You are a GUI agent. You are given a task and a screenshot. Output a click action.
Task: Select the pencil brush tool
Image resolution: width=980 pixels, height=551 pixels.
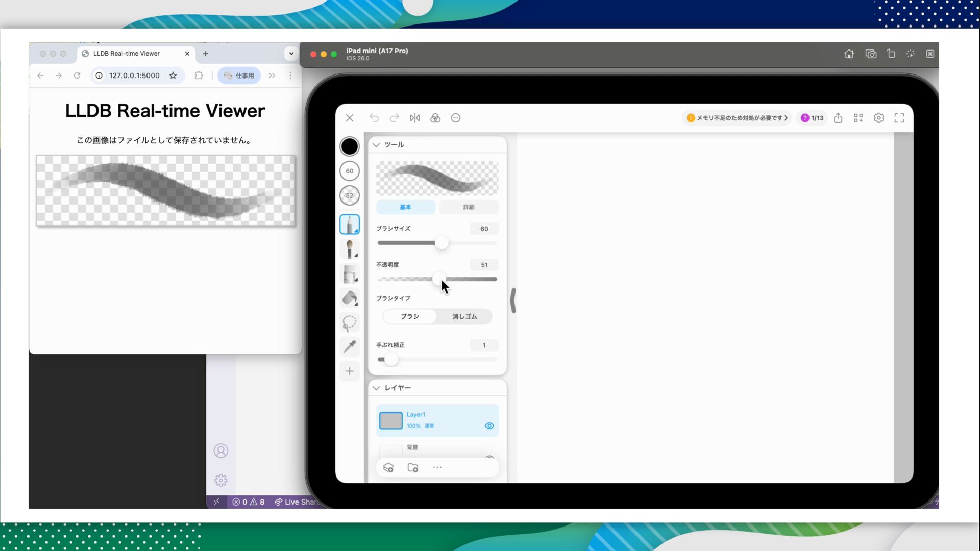[x=350, y=224]
